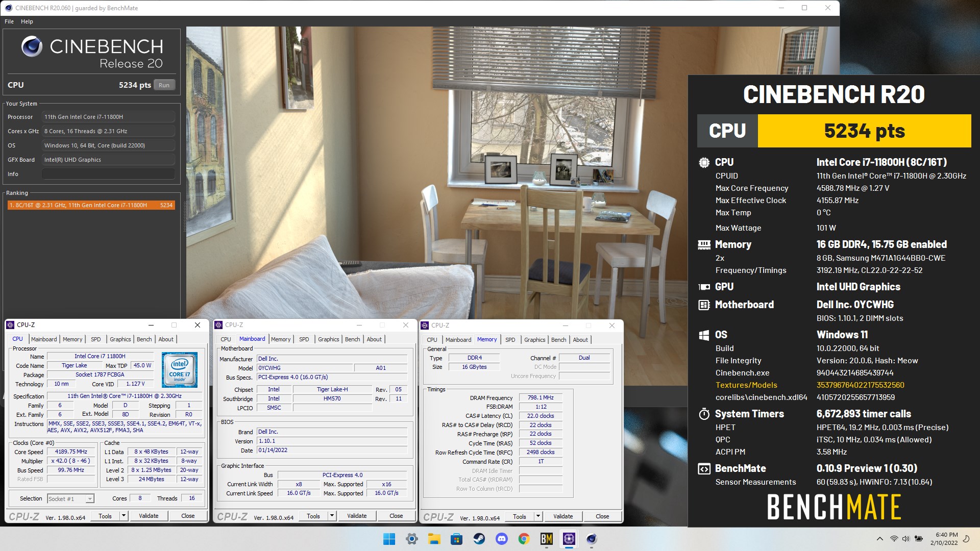This screenshot has width=980, height=551.
Task: Open battery status tray icon
Action: [x=919, y=539]
